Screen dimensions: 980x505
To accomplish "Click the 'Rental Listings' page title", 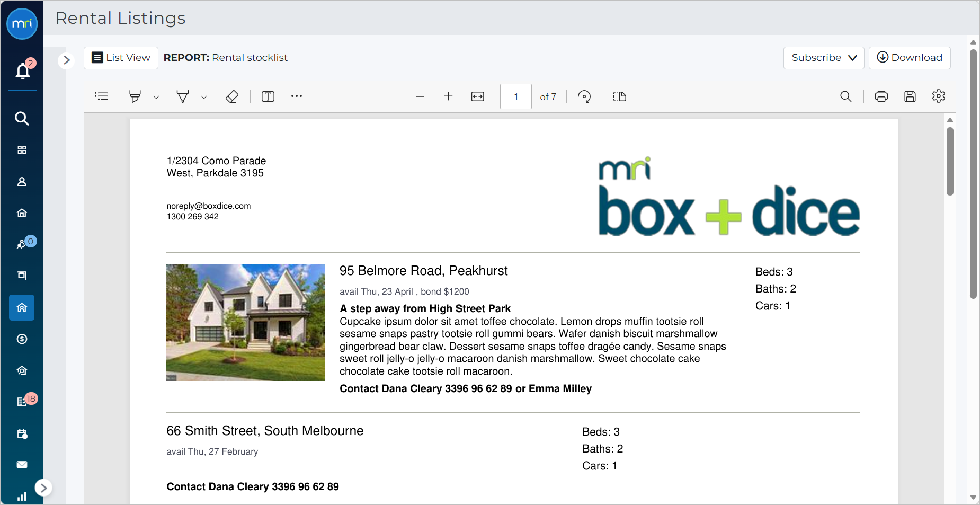I will 120,18.
